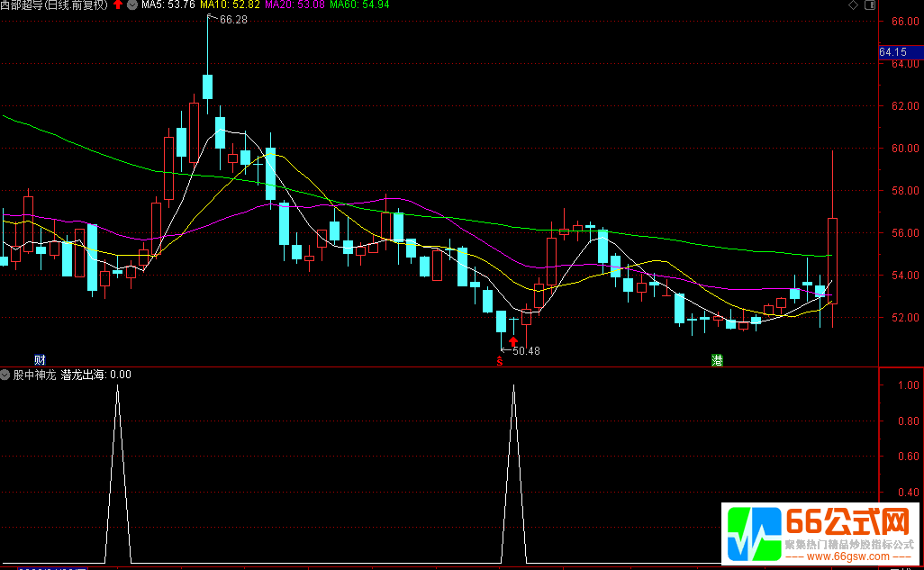Click the blue 财 marker on the chart
This screenshot has height=570, width=924.
click(x=40, y=360)
